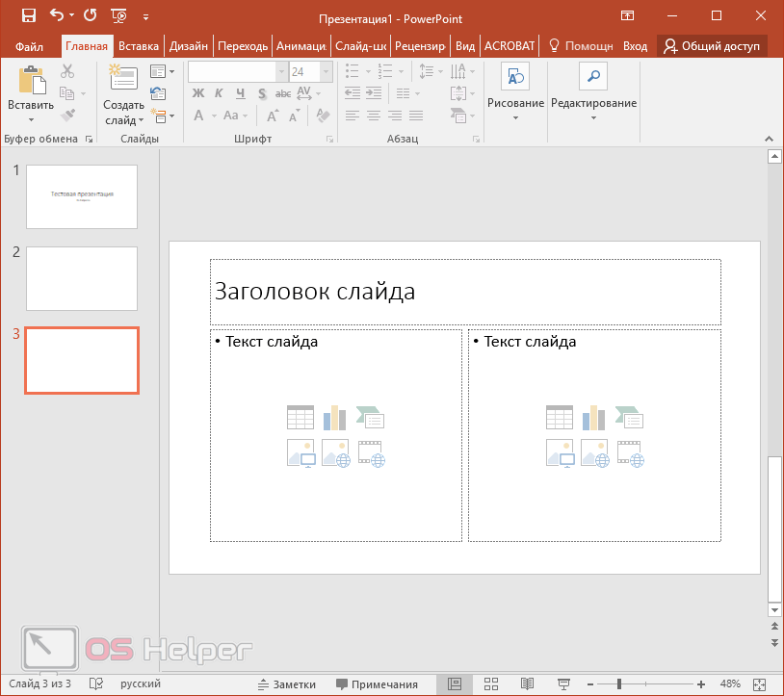Open the Section dropdown in Слайды group
This screenshot has height=696, width=784.
pos(162,116)
